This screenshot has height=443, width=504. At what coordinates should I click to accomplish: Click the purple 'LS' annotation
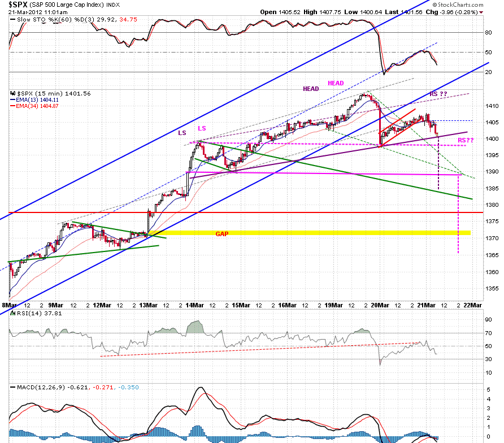(x=182, y=133)
